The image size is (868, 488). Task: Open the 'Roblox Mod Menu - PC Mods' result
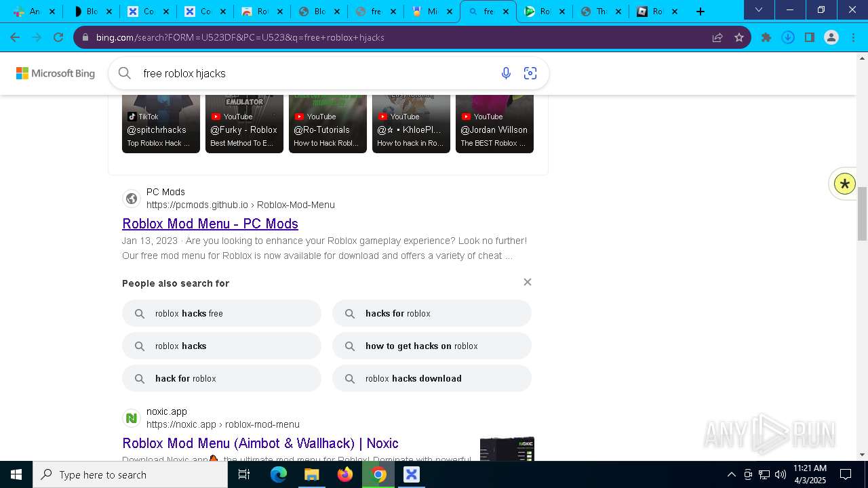210,224
